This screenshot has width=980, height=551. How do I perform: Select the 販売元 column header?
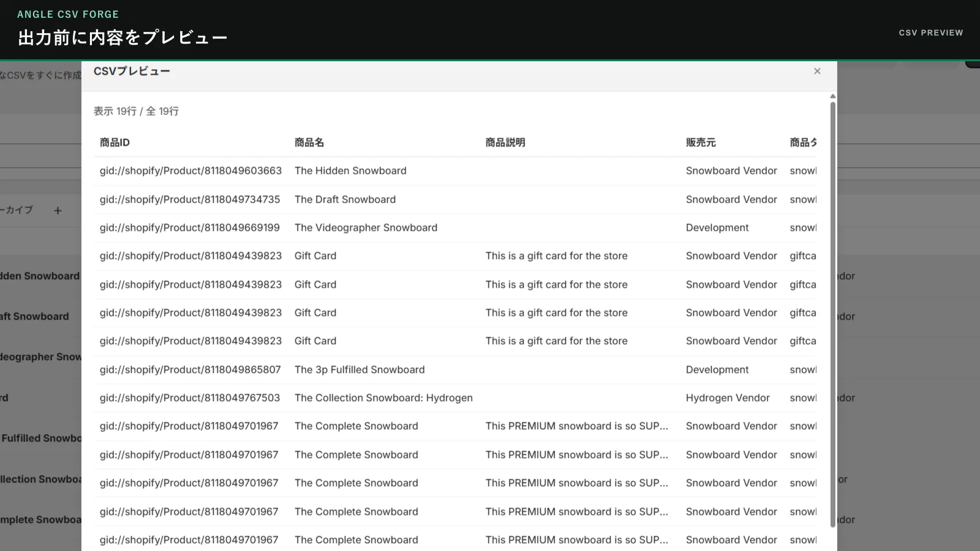tap(701, 143)
